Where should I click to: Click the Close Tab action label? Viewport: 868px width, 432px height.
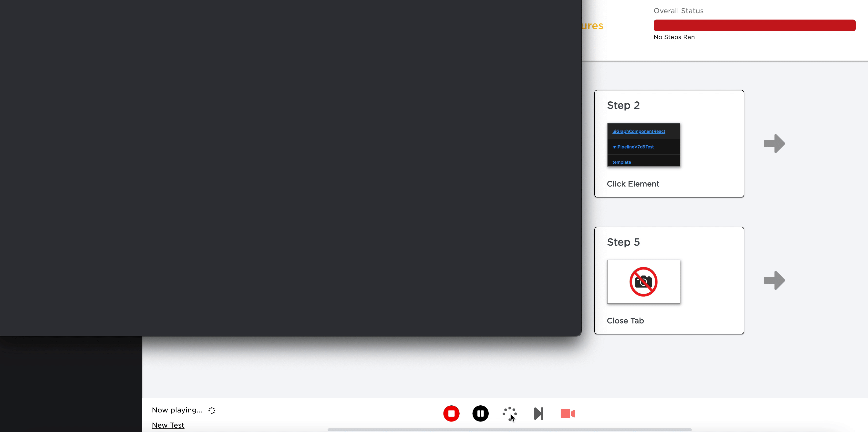click(x=625, y=321)
